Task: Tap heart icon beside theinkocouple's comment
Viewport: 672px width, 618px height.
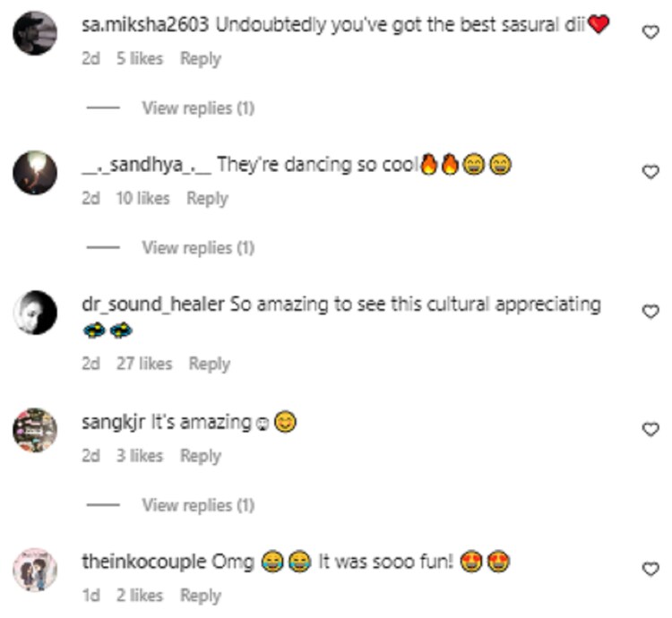Action: (651, 569)
